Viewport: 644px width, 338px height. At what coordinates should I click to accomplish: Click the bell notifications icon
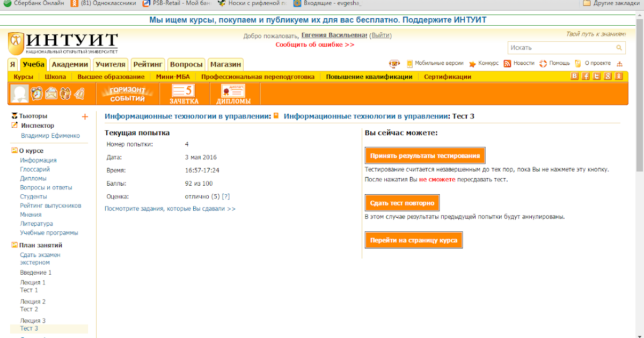tap(79, 93)
